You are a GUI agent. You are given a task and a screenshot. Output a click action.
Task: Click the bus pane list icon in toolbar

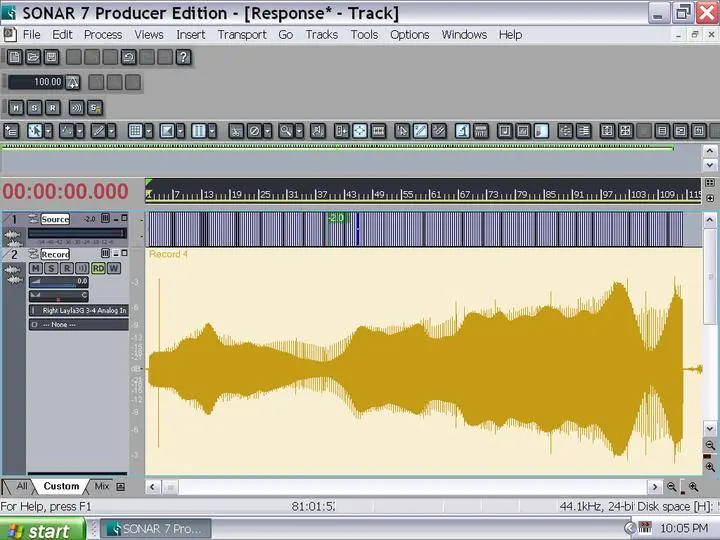click(x=584, y=131)
